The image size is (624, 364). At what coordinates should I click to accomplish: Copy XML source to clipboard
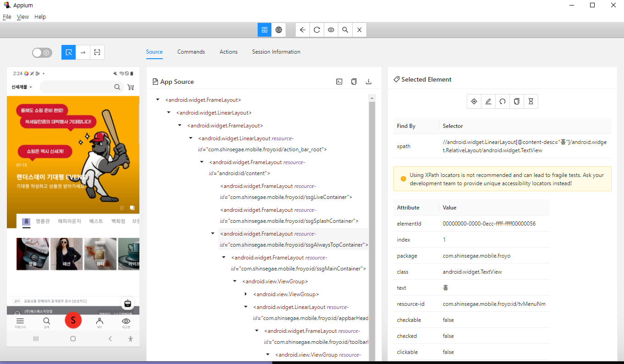click(354, 82)
